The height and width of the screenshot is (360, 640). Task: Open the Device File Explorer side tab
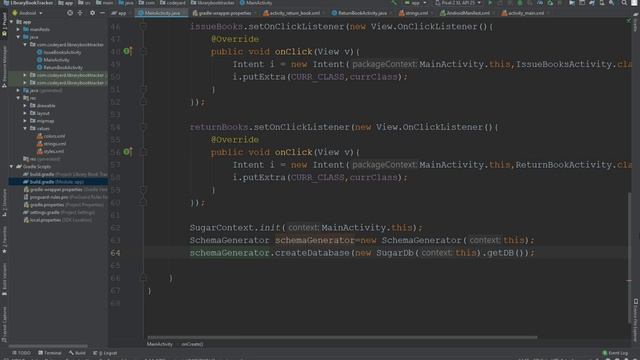click(x=636, y=320)
